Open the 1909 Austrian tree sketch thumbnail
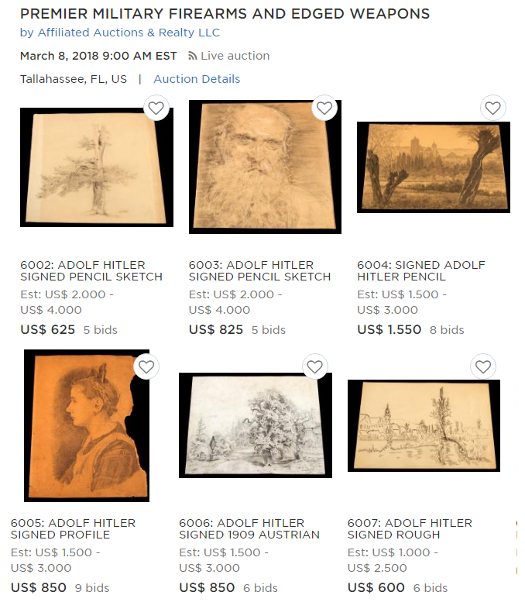This screenshot has width=525, height=609. (256, 425)
